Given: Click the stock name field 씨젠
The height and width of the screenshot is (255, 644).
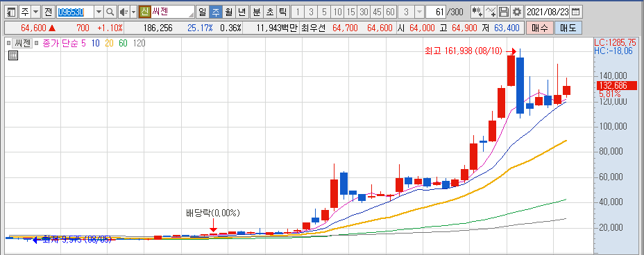Looking at the screenshot, I should 173,12.
